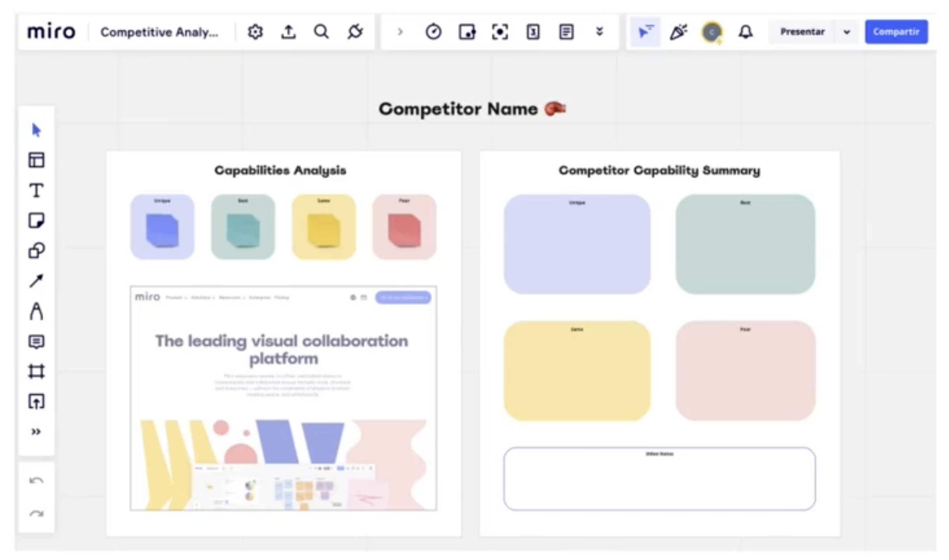Toggle collaborator cursors visibility
The height and width of the screenshot is (560, 949).
645,32
